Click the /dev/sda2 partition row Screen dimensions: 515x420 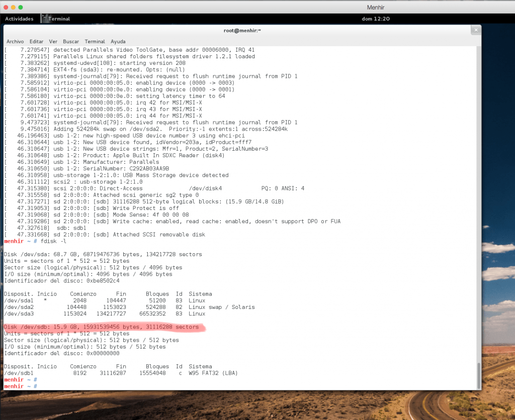129,307
